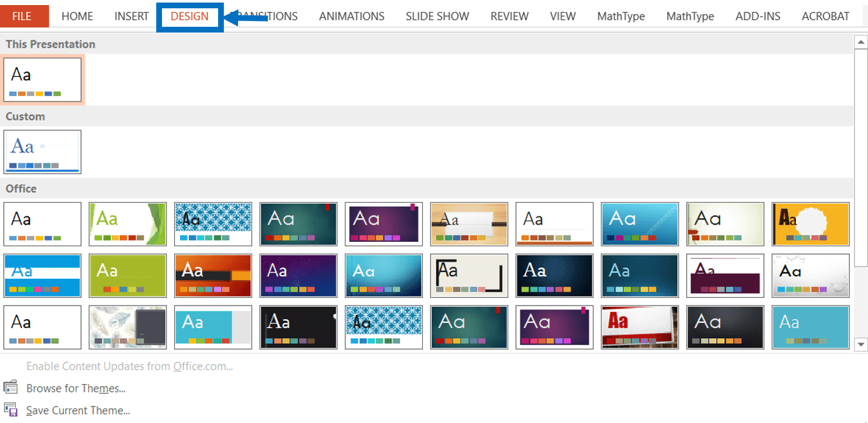This screenshot has height=423, width=868.
Task: Click the Browse for Themes folder icon
Action: point(10,388)
